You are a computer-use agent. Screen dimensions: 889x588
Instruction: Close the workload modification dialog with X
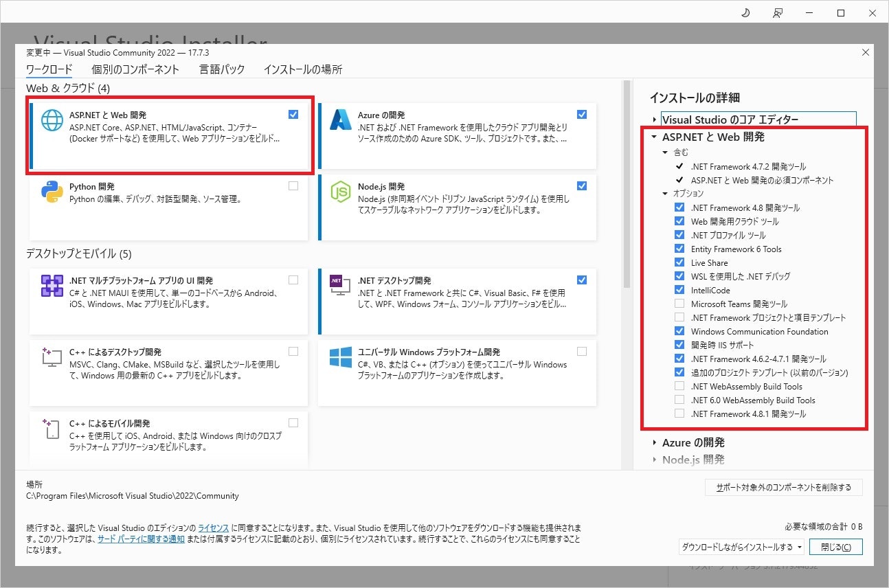[x=865, y=52]
